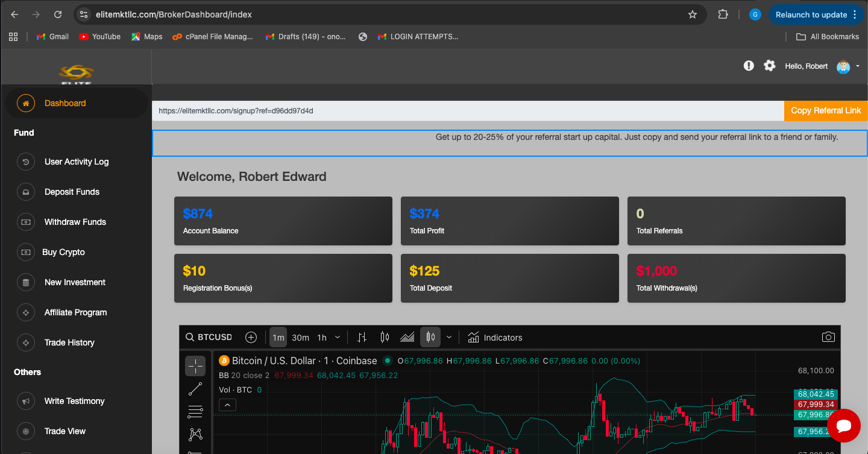This screenshot has height=454, width=868.
Task: Go to Trade History page
Action: pos(69,342)
